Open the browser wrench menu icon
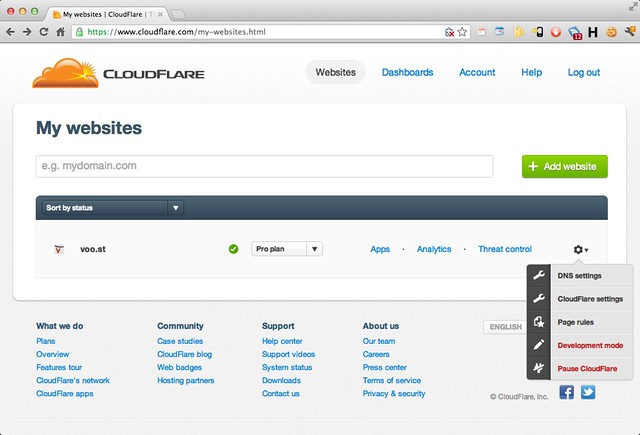The width and height of the screenshot is (640, 435). pos(630,31)
